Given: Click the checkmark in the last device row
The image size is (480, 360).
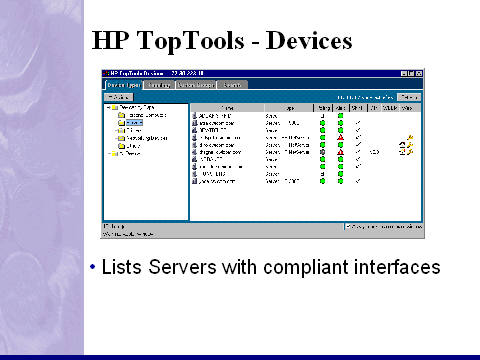Looking at the screenshot, I should [x=358, y=181].
